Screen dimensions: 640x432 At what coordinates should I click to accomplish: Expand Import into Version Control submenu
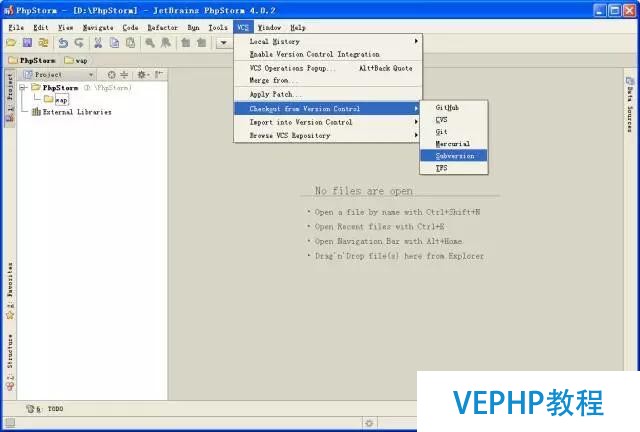(328, 122)
